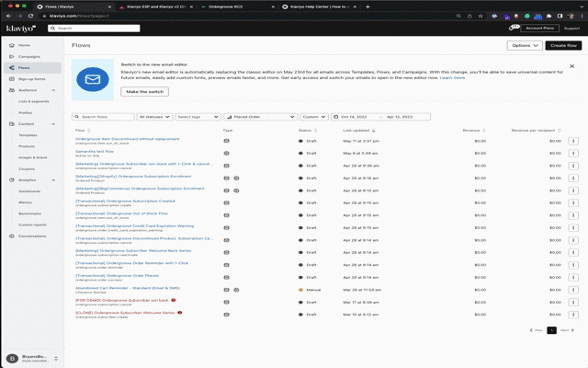The width and height of the screenshot is (588, 368).
Task: Open row menu for Abandoned Cart Reminder
Action: coord(573,290)
